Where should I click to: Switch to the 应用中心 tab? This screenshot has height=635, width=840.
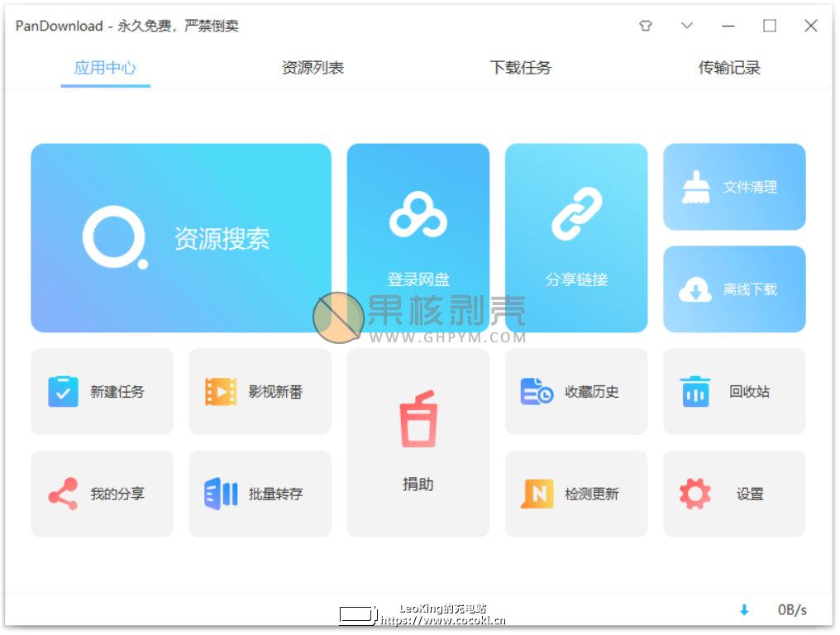[x=105, y=68]
